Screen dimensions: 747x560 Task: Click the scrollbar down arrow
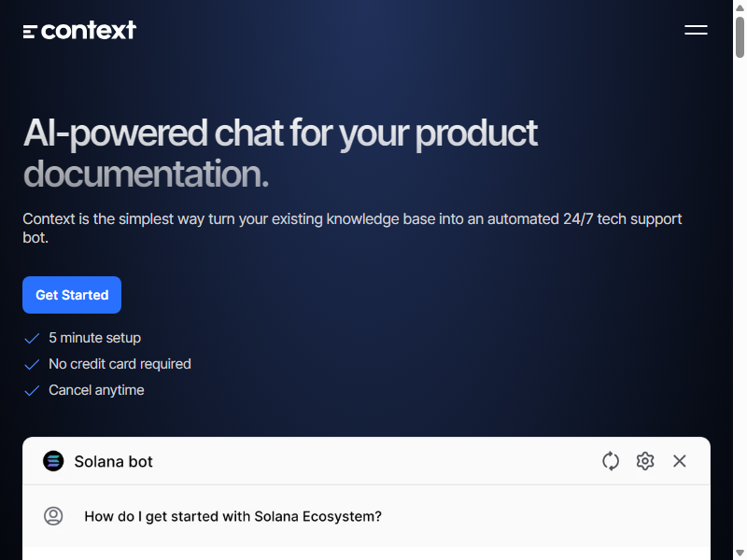click(x=740, y=553)
